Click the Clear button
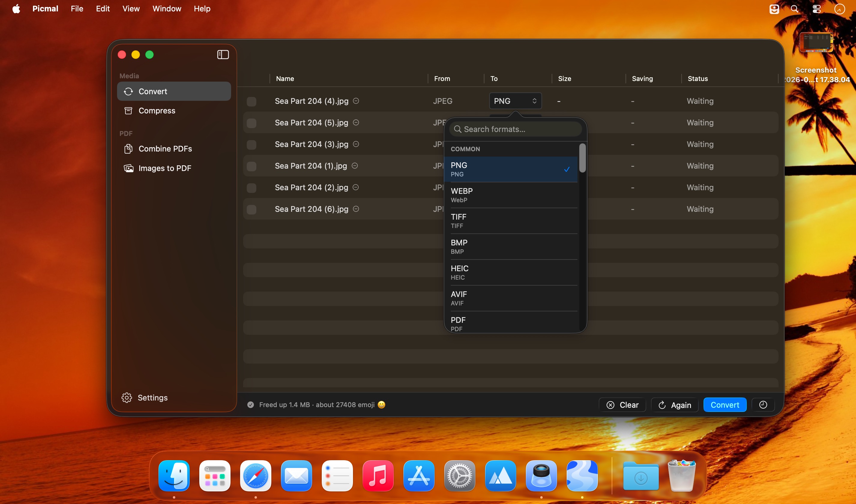The width and height of the screenshot is (856, 504). click(622, 404)
